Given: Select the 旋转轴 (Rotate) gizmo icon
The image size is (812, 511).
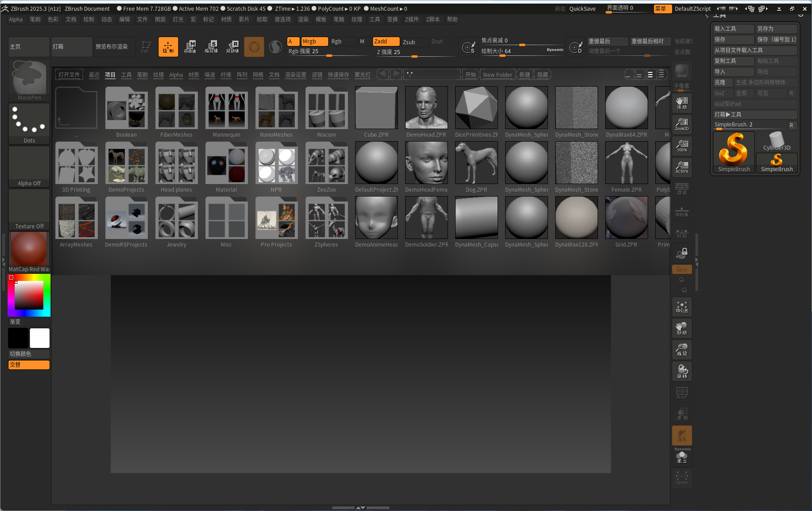Looking at the screenshot, I should pyautogui.click(x=233, y=46).
